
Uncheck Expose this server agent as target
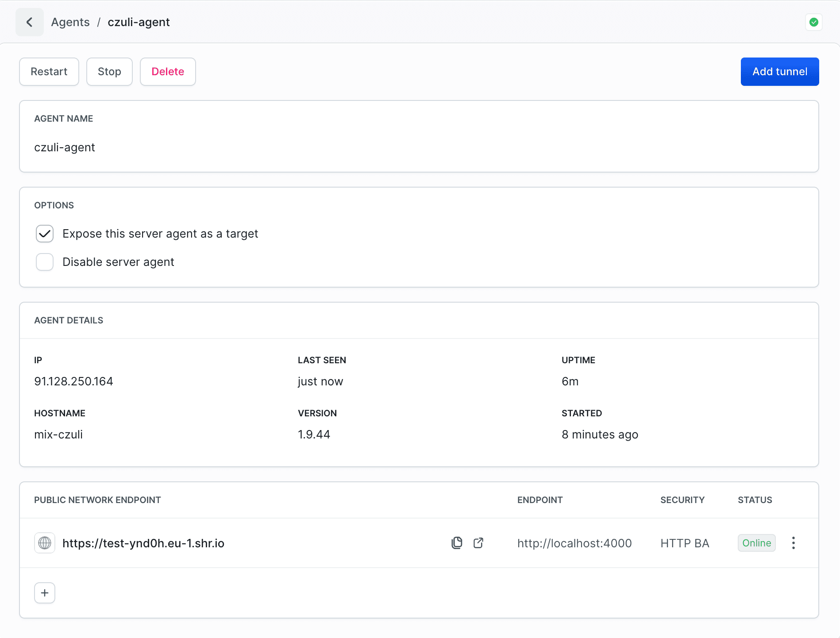tap(45, 234)
